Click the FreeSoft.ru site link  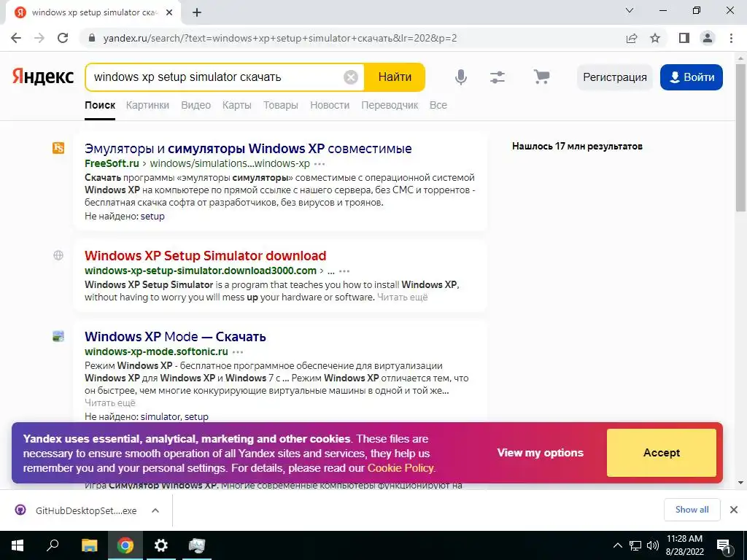point(112,163)
